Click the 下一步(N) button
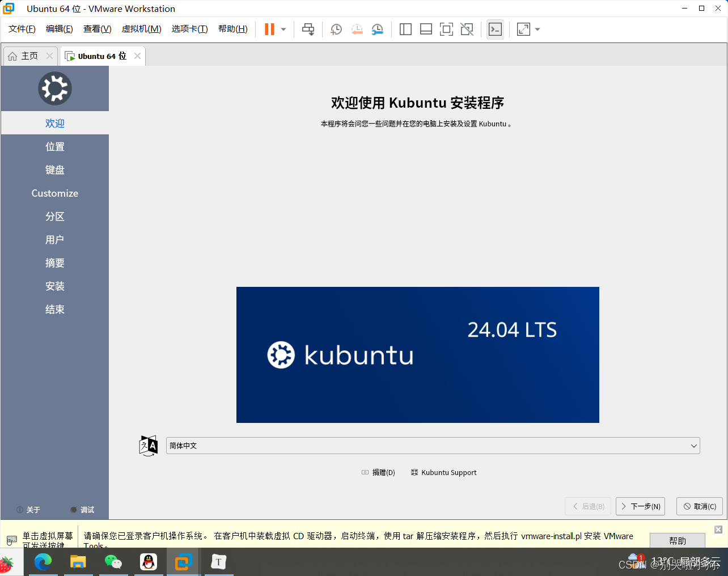The width and height of the screenshot is (728, 576). (x=640, y=506)
